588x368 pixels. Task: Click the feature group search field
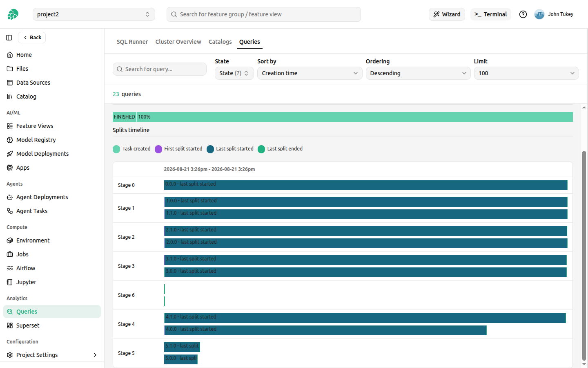[x=264, y=14]
